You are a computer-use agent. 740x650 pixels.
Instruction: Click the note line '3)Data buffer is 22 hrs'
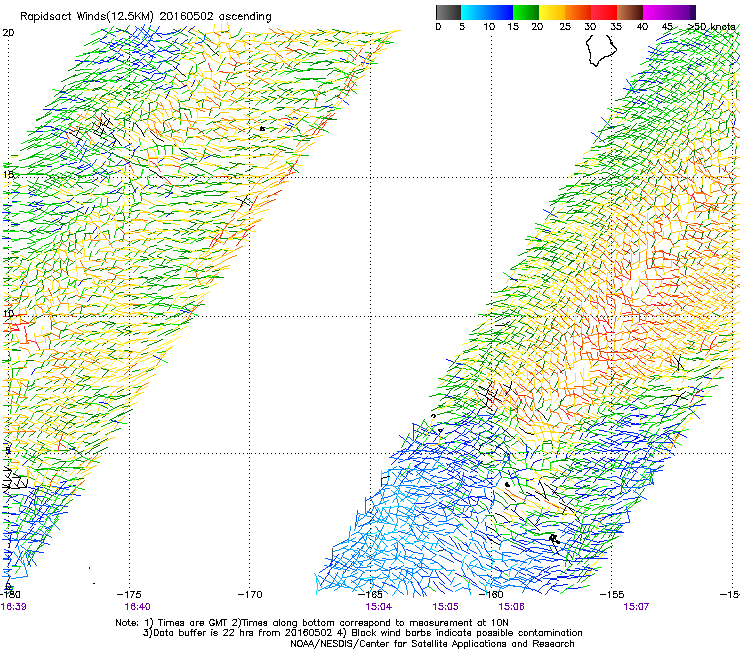coord(363,633)
